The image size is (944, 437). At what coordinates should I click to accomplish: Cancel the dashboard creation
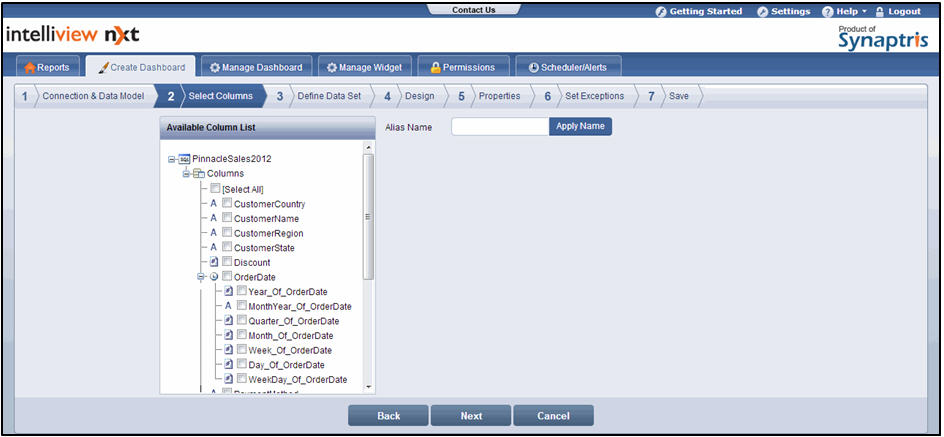[553, 416]
